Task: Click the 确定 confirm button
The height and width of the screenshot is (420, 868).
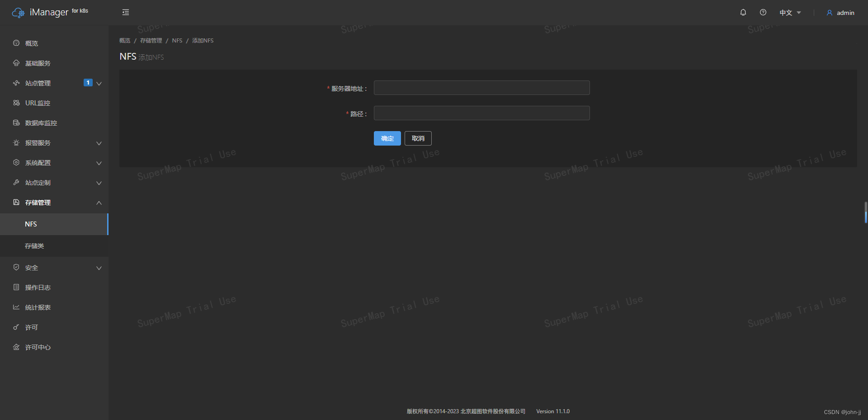Action: (387, 138)
